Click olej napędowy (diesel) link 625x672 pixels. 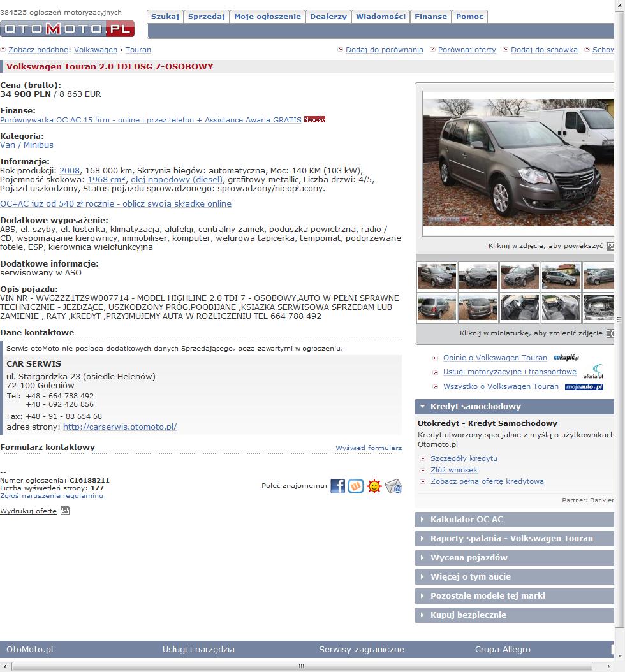pyautogui.click(x=177, y=180)
